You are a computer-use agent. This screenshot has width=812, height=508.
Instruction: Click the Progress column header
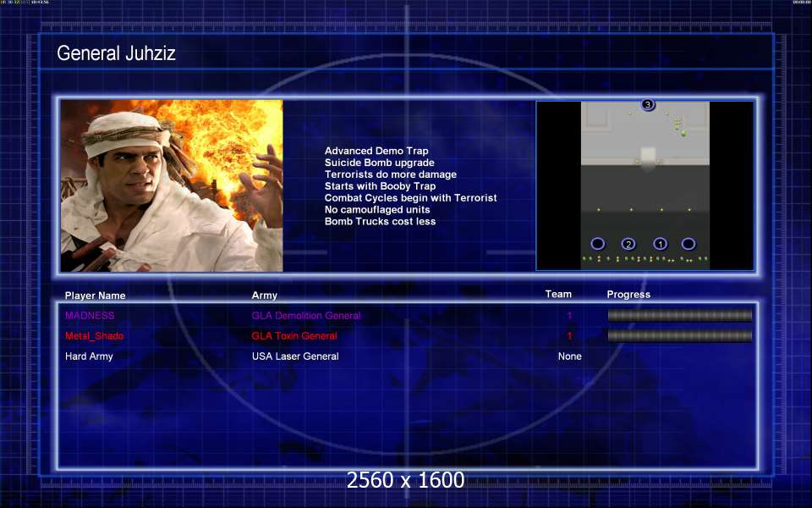coord(628,295)
